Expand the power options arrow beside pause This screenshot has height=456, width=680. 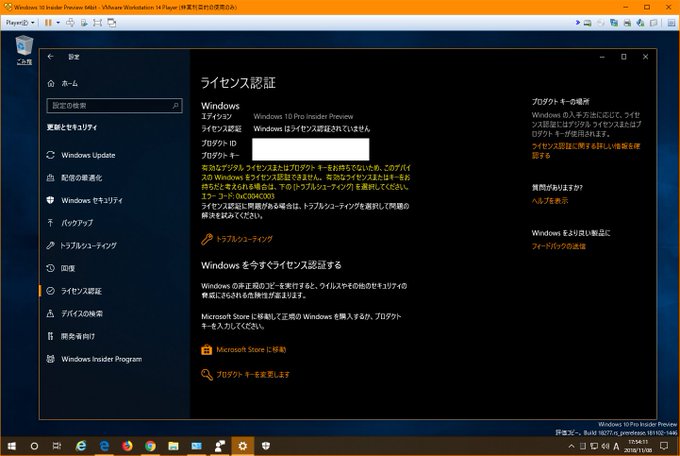click(x=58, y=23)
